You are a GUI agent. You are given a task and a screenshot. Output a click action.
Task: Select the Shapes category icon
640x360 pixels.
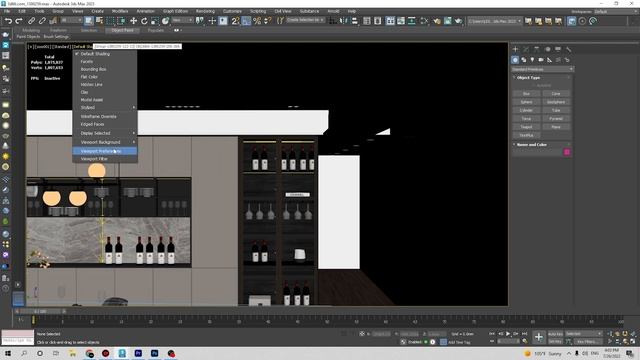coord(524,60)
